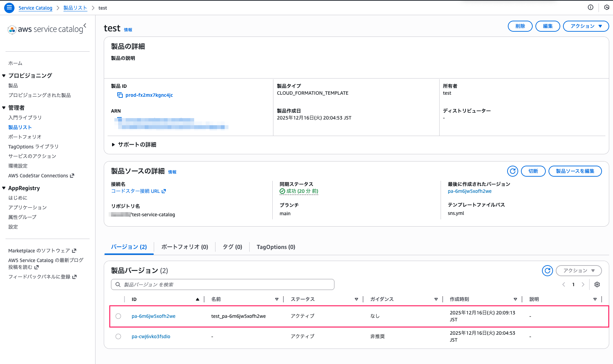
Task: Open the コードスター接続 URL link
Action: pyautogui.click(x=138, y=191)
